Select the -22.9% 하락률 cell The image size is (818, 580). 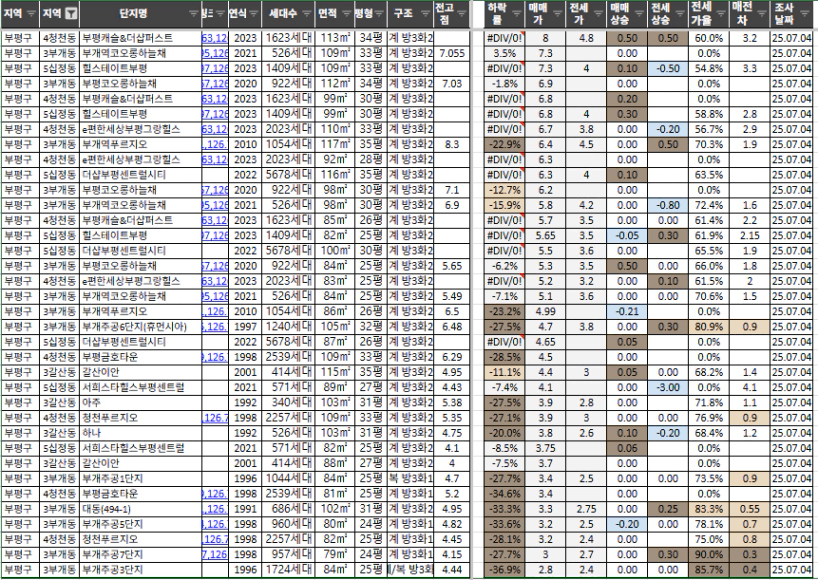pyautogui.click(x=504, y=144)
